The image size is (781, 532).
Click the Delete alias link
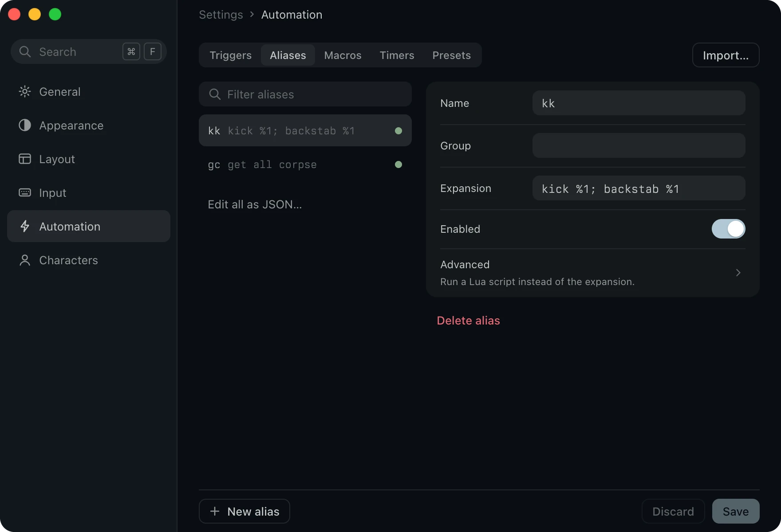[x=468, y=321]
